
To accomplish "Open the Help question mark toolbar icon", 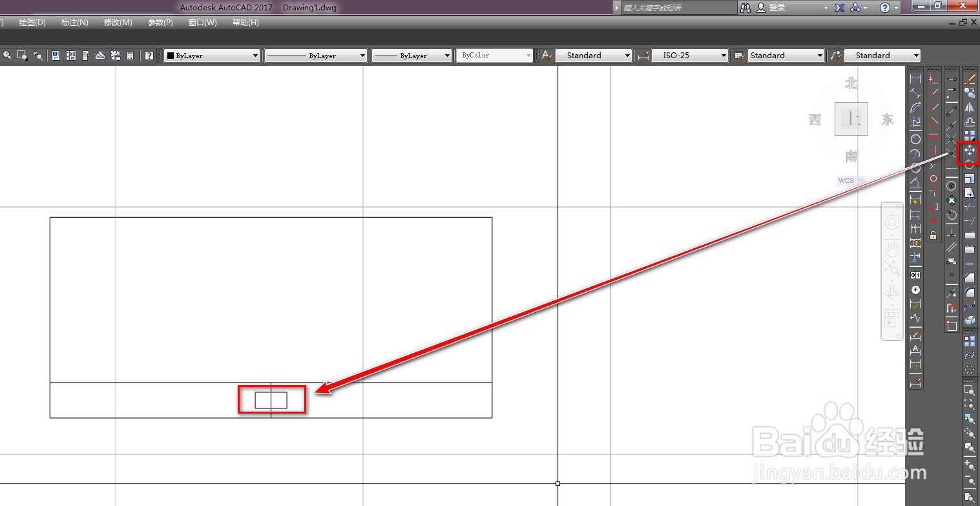I will (x=149, y=56).
